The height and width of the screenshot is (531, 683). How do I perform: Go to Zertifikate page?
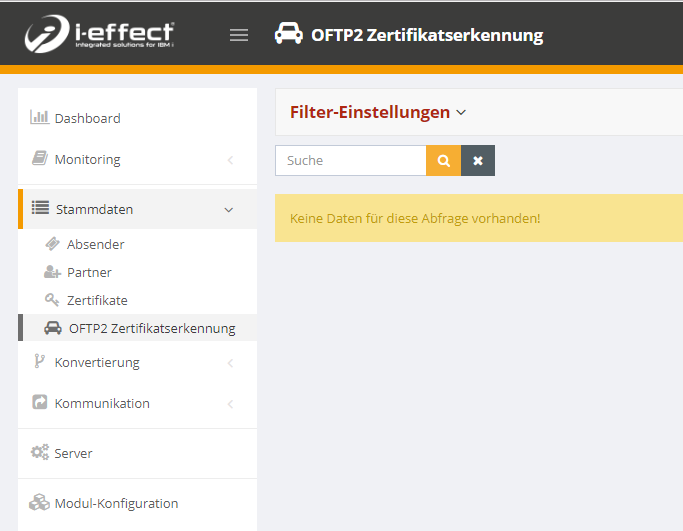tap(97, 300)
